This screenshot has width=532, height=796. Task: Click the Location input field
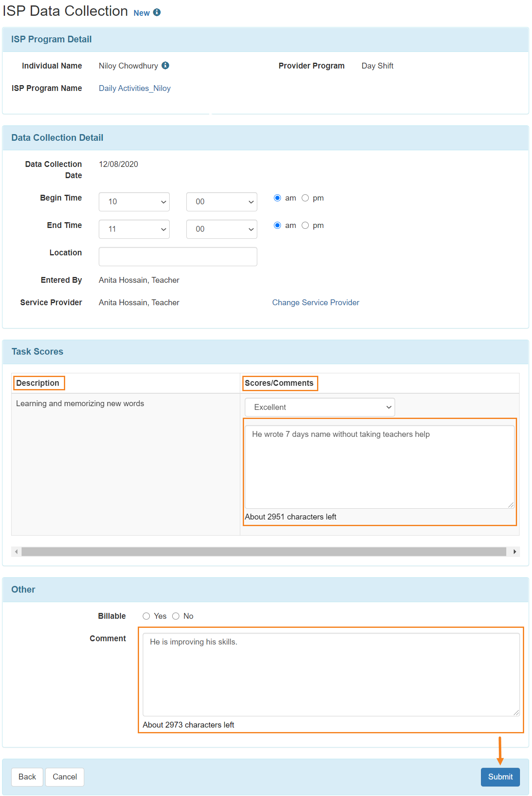click(178, 257)
